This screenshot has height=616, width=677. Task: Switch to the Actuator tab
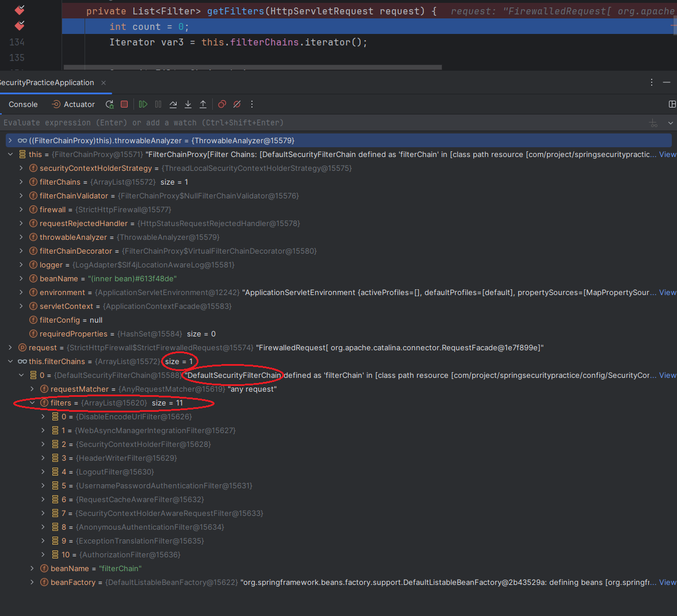coord(73,104)
